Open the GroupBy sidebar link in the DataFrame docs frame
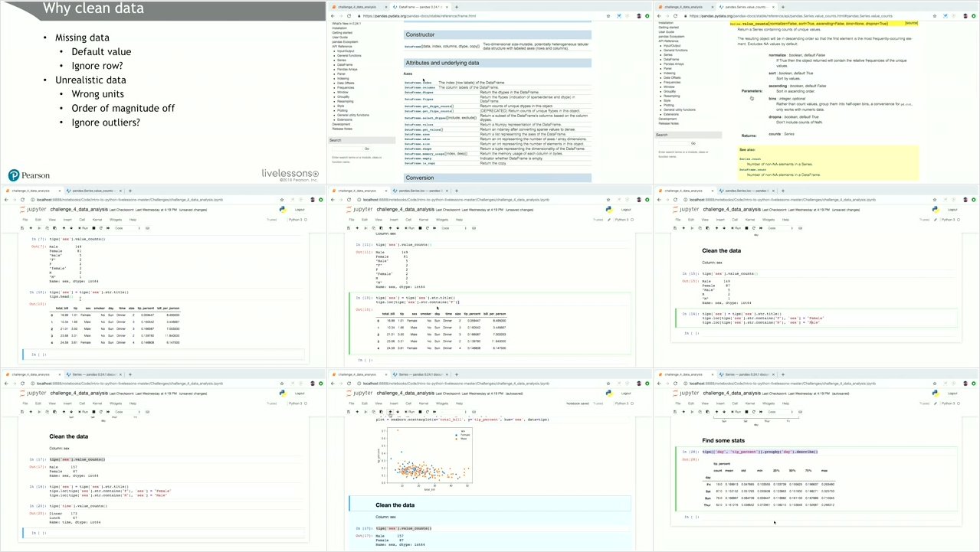Viewport: 980px width, 552px height. point(343,96)
